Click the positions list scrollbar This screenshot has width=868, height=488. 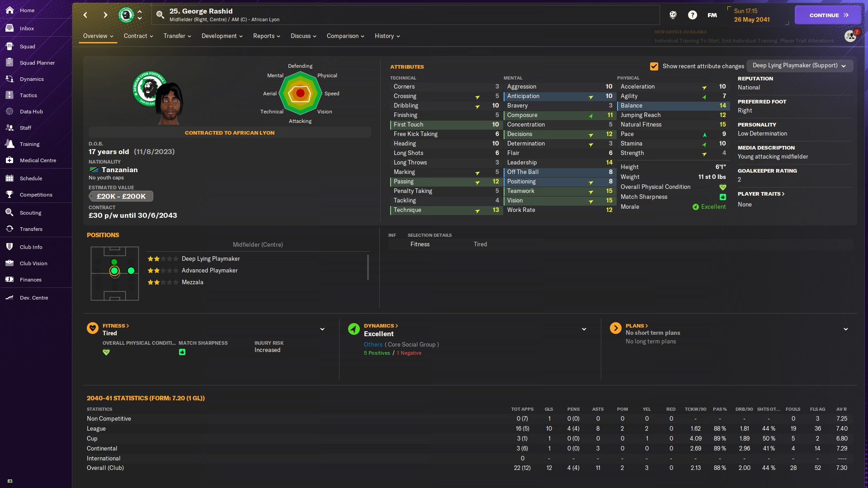[x=368, y=267]
